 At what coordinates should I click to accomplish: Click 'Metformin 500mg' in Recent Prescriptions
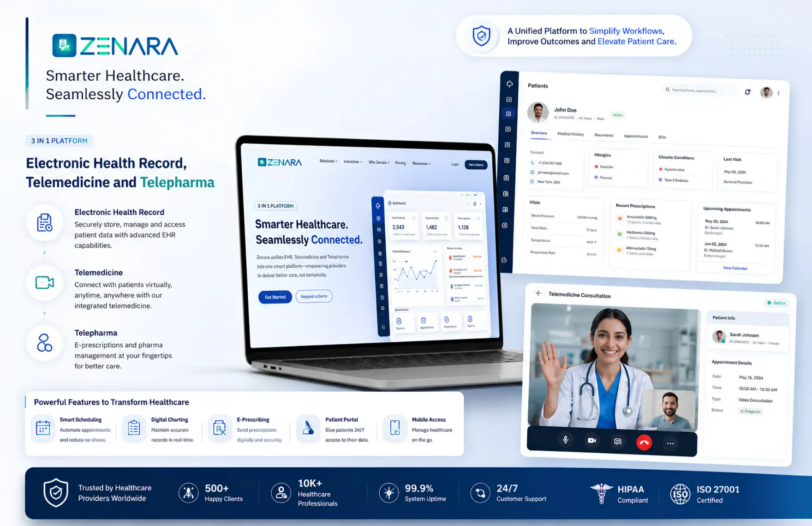[x=640, y=233]
